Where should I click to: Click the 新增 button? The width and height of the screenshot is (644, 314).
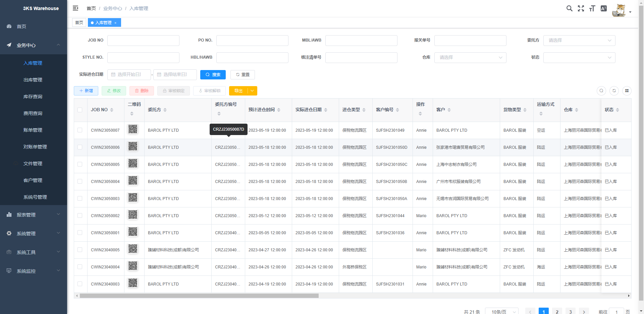click(x=86, y=91)
